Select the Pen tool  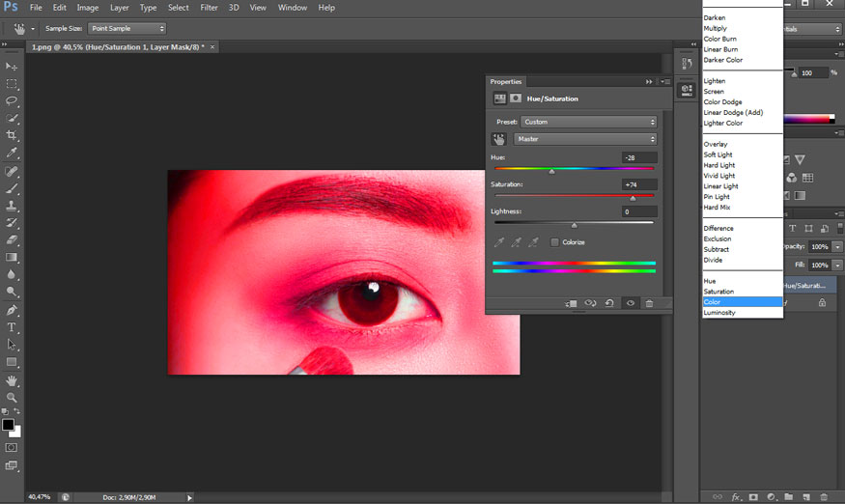[12, 310]
